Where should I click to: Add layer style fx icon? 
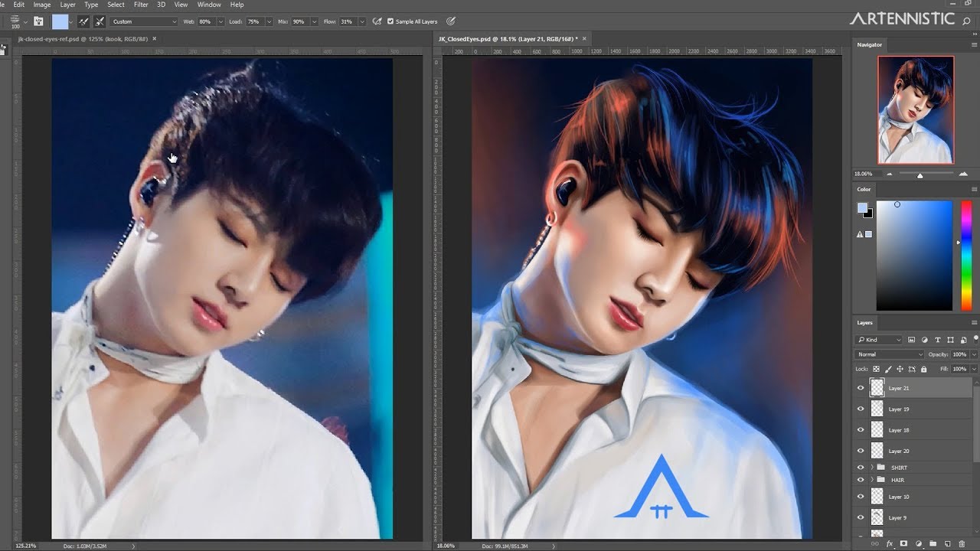(890, 543)
